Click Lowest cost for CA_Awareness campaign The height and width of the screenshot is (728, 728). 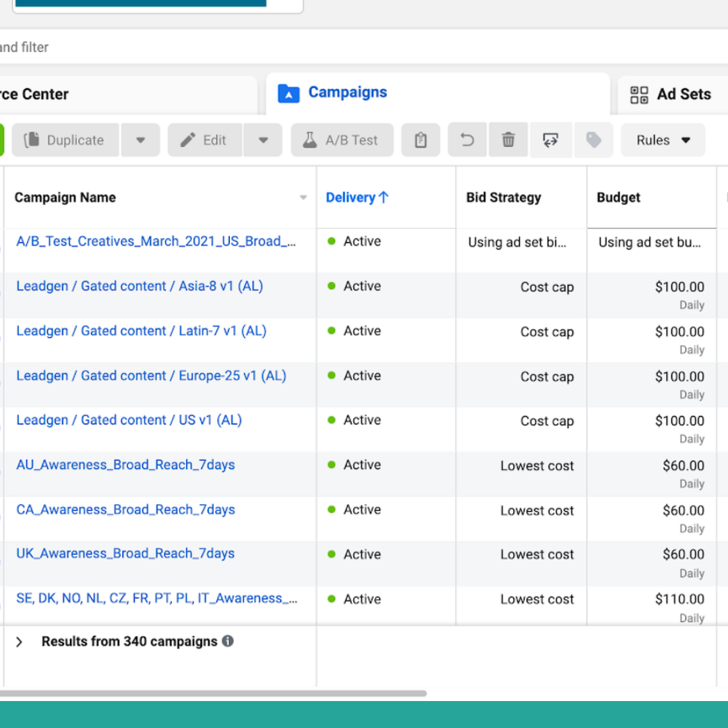[537, 511]
